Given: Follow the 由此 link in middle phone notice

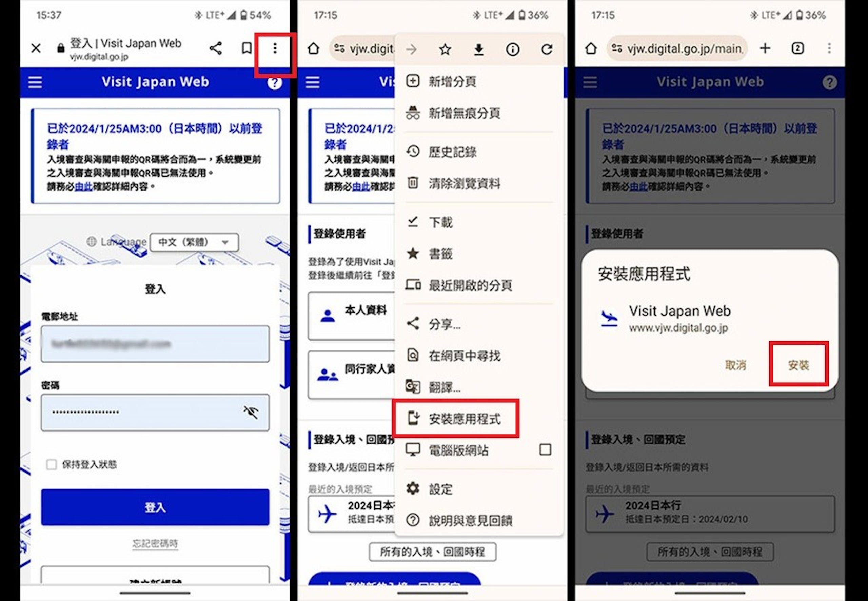Looking at the screenshot, I should pos(361,186).
